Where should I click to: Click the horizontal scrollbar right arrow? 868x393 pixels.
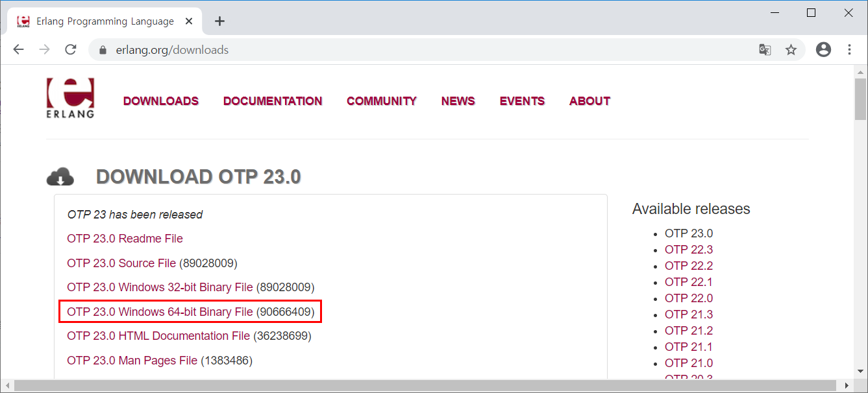(848, 387)
